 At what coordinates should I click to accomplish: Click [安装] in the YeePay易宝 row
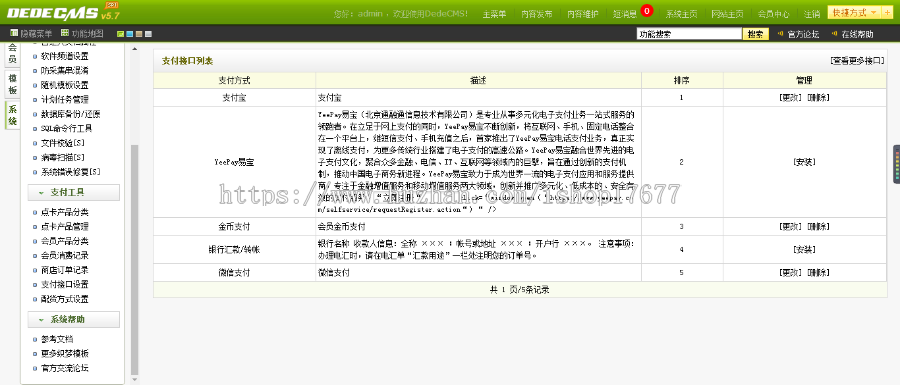tap(804, 162)
